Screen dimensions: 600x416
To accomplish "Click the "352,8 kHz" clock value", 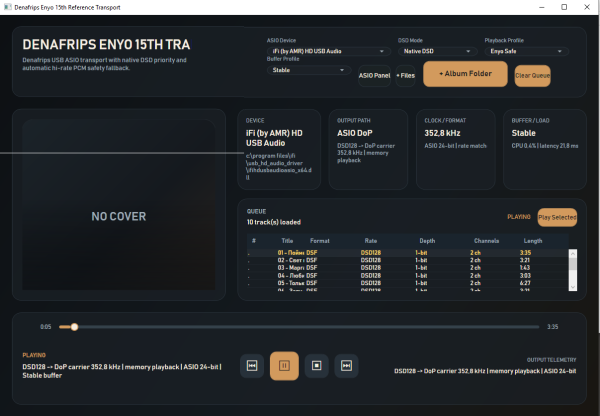I will click(442, 133).
